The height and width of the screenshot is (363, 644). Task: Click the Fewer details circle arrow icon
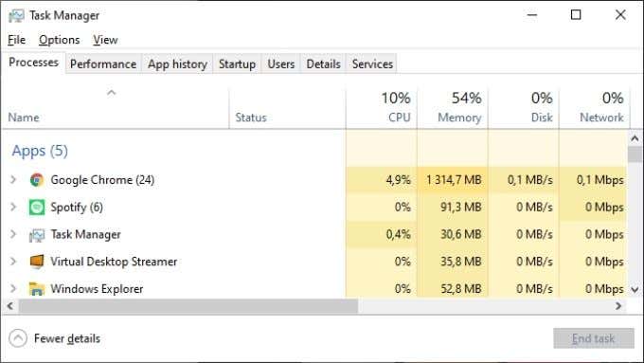18,338
